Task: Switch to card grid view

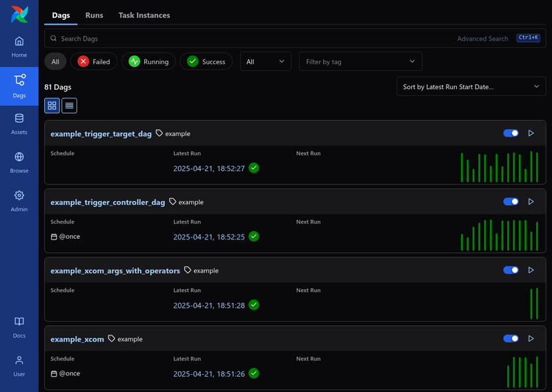Action: point(52,106)
